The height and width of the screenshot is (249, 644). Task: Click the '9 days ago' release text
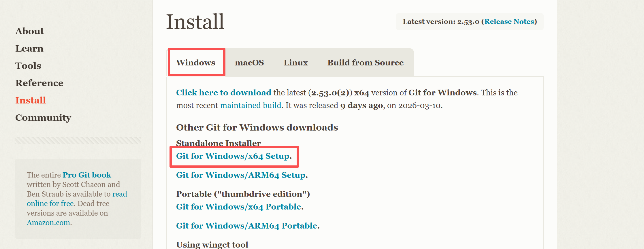coord(361,105)
